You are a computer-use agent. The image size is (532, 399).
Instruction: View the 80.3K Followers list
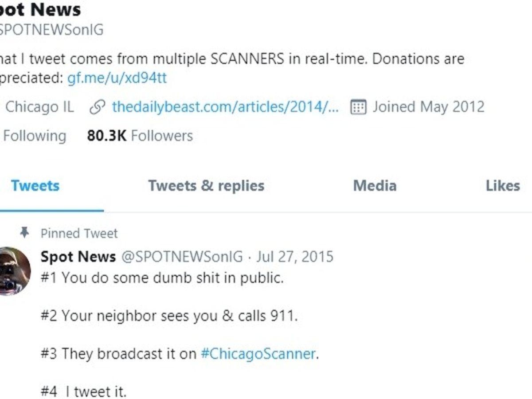140,136
